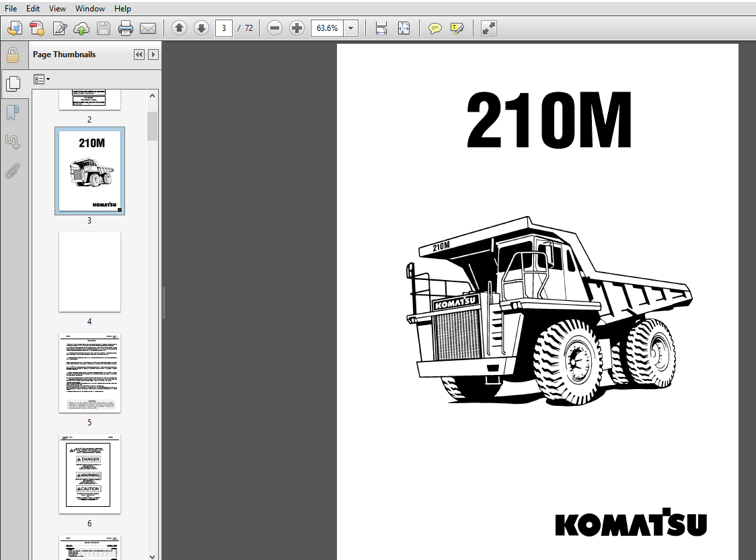Screen dimensions: 756x560
Task: Open the Edit menu
Action: pyautogui.click(x=33, y=9)
